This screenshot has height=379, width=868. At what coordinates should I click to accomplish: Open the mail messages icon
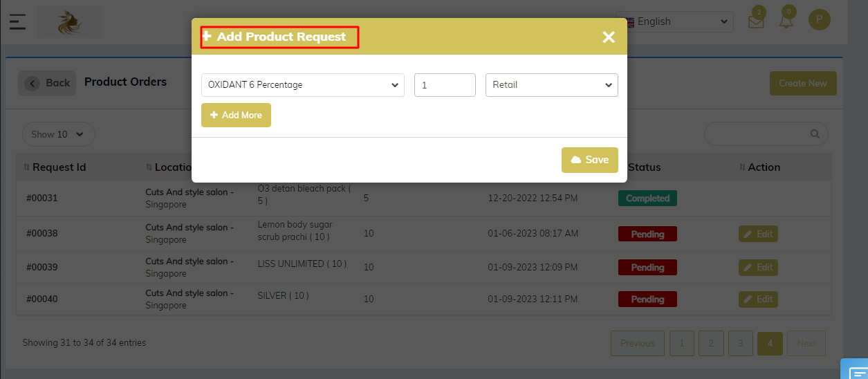click(757, 20)
